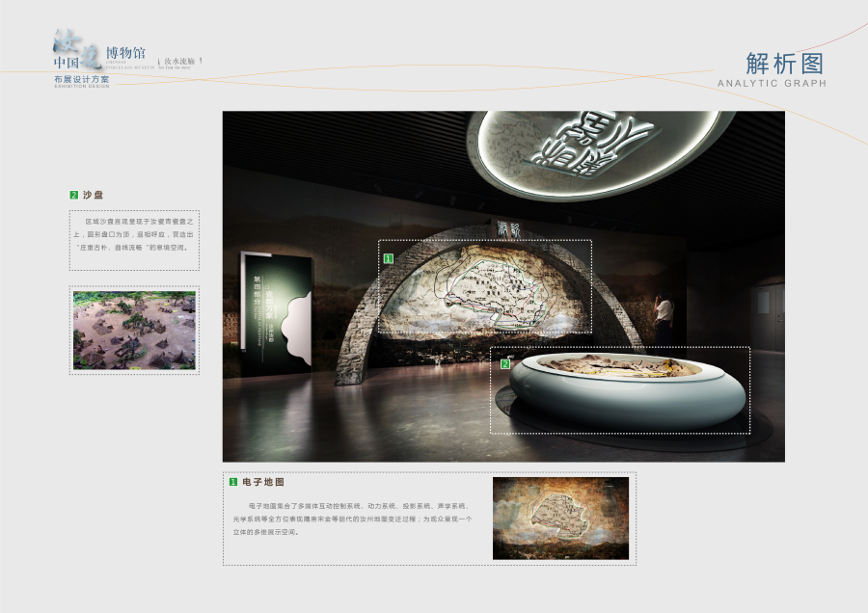The height and width of the screenshot is (613, 868).
Task: Click the number 2 marker by the round sand table
Action: click(504, 363)
